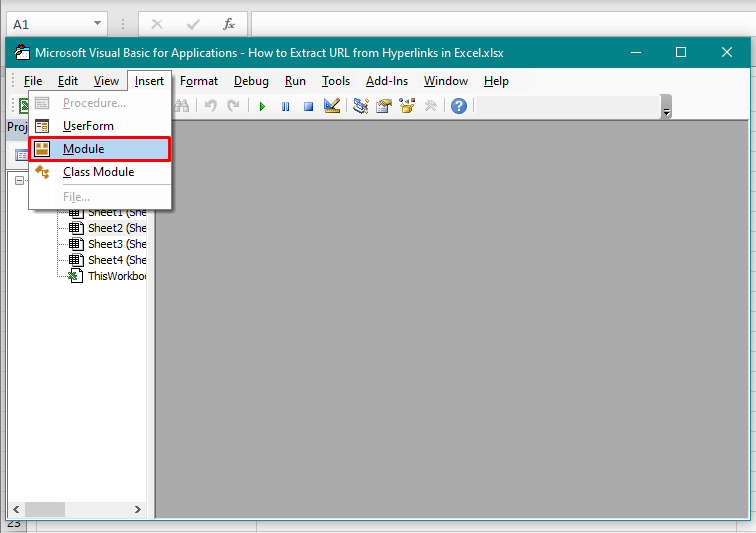The height and width of the screenshot is (533, 756).
Task: Select Sheet4 in project tree
Action: pos(117,260)
